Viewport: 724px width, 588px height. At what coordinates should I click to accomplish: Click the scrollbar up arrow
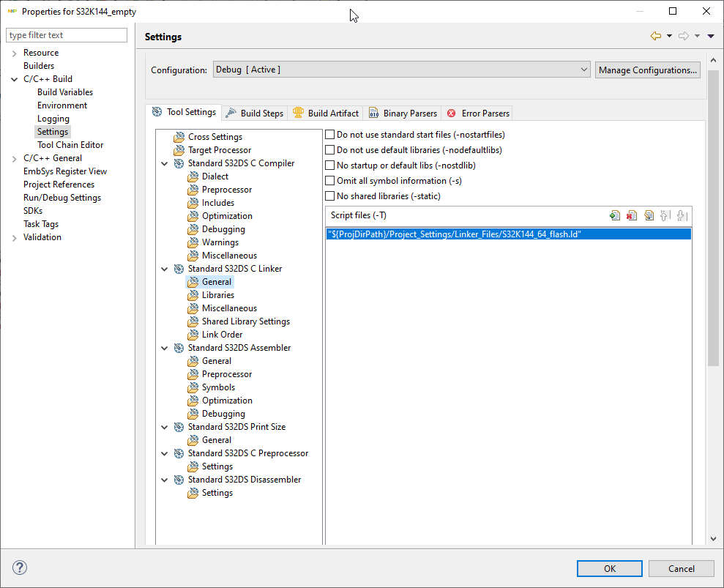pos(713,61)
